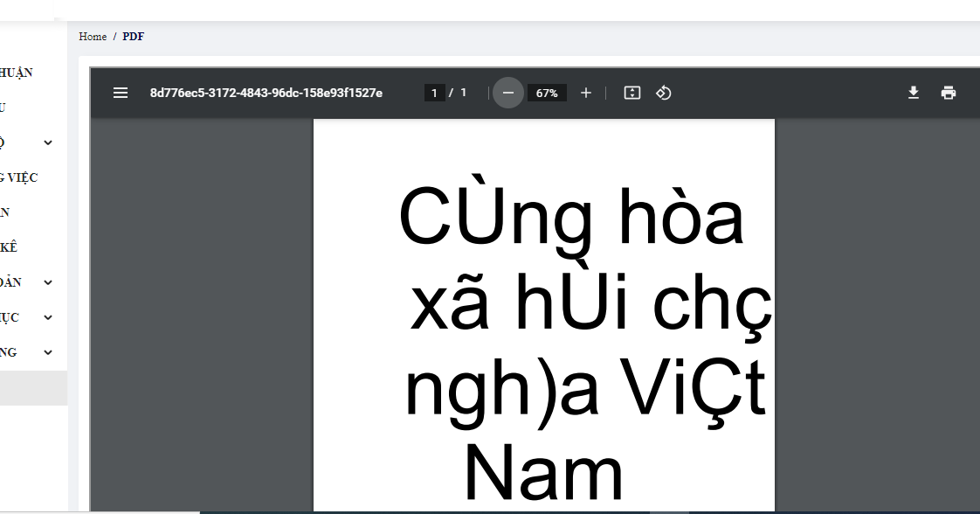Go to Home breadcrumb link
This screenshot has height=514, width=980.
(x=93, y=36)
